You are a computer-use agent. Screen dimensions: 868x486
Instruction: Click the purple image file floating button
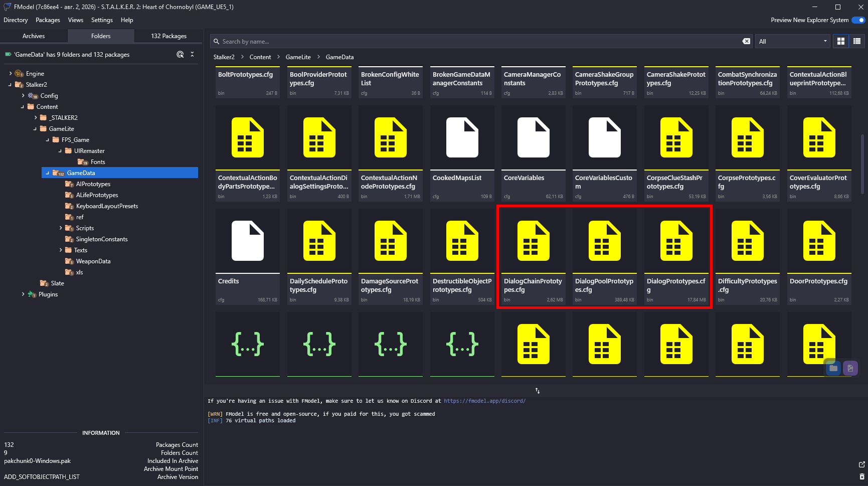point(850,368)
